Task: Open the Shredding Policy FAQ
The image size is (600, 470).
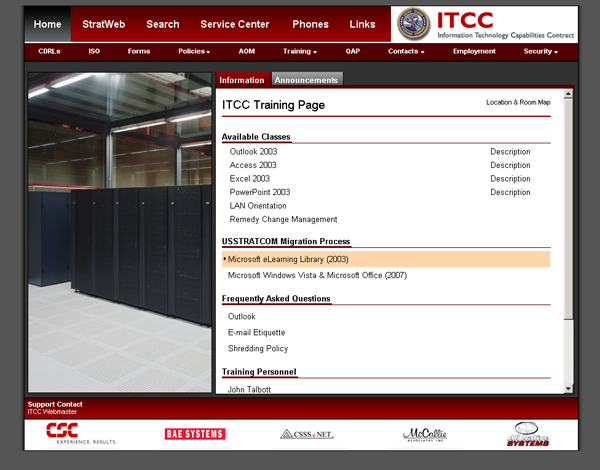Action: tap(258, 348)
